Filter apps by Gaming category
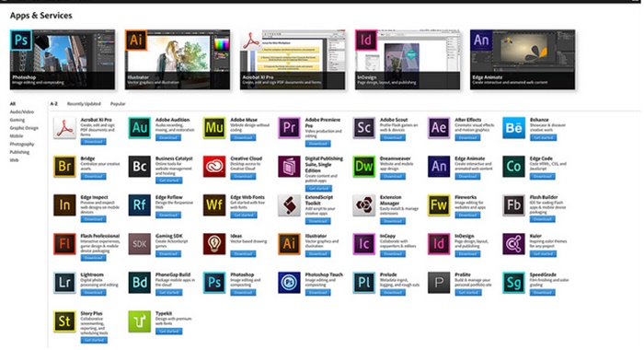 17,120
